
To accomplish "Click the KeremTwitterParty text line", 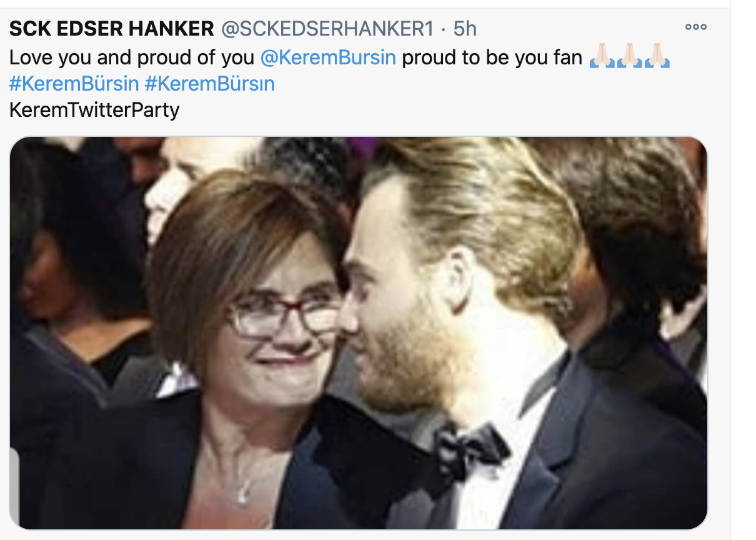I will [94, 110].
